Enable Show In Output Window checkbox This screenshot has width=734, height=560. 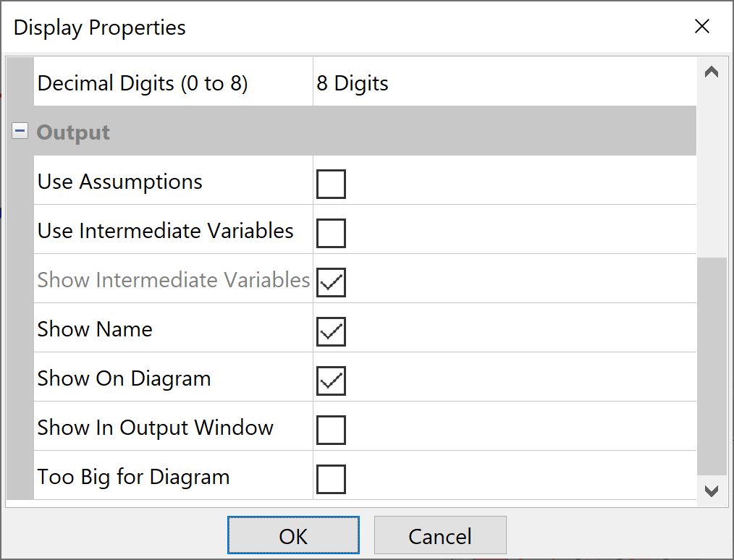(x=331, y=430)
